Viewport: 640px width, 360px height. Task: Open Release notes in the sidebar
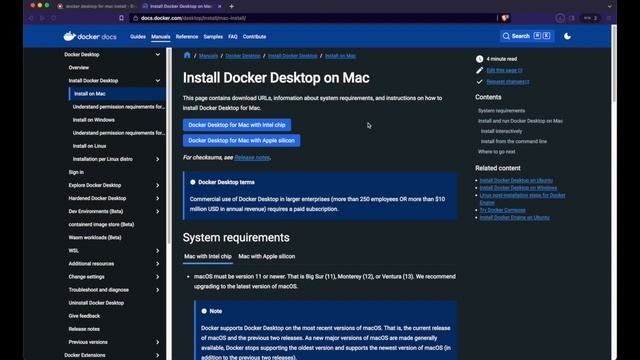tap(84, 329)
